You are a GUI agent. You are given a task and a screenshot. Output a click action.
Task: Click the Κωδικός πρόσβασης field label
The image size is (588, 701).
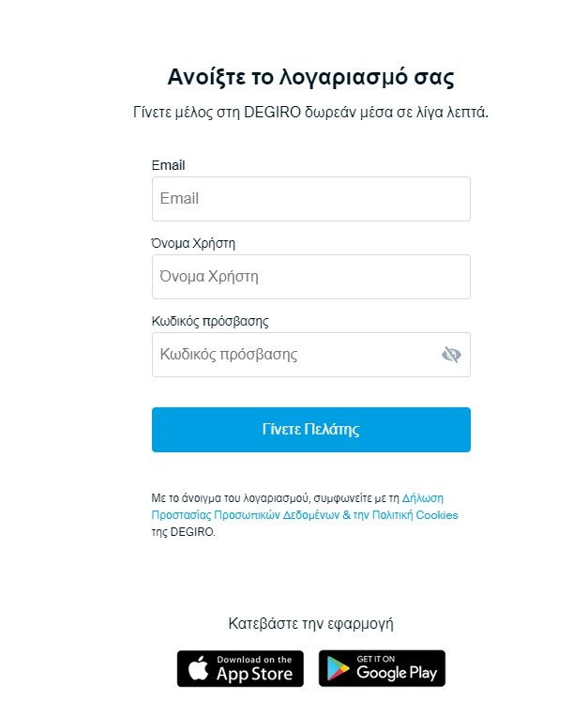click(210, 322)
